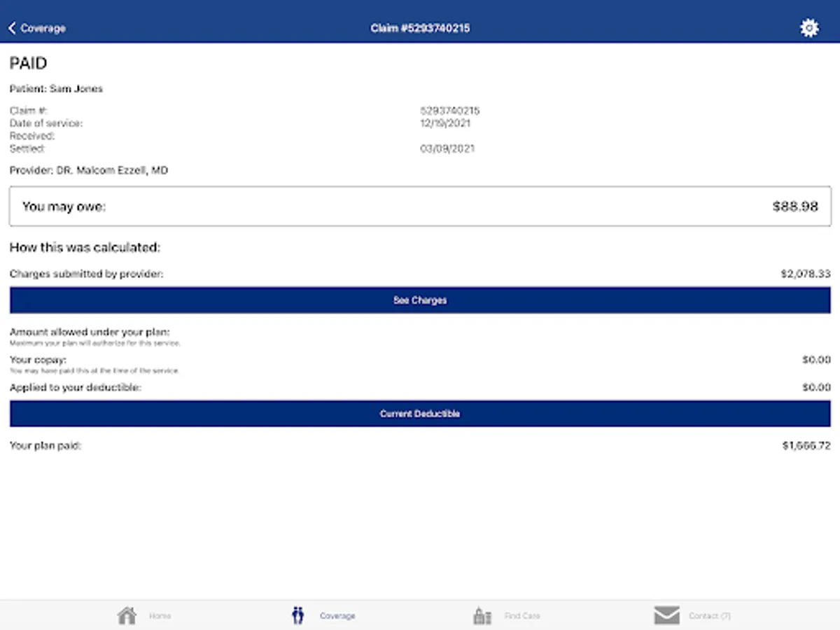Click the PAID status heading
Screen dimensions: 840x630
tap(28, 64)
